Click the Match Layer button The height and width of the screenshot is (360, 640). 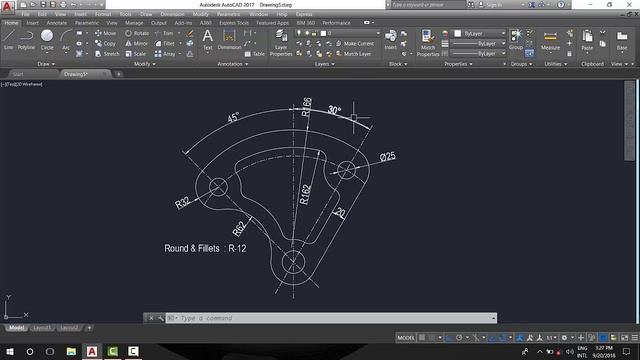[x=353, y=53]
